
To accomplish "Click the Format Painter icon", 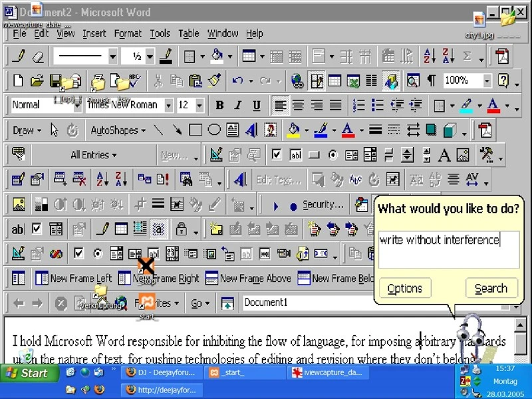I will point(213,80).
